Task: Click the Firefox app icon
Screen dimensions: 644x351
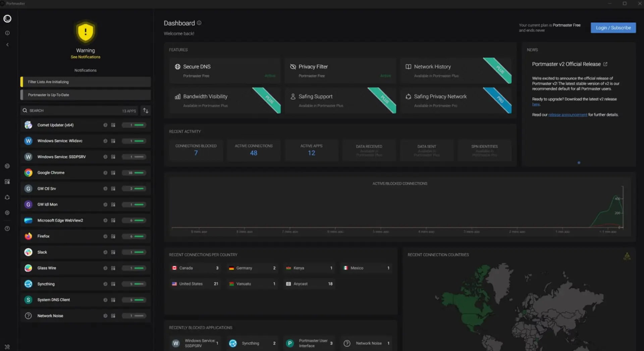Action: pos(28,236)
